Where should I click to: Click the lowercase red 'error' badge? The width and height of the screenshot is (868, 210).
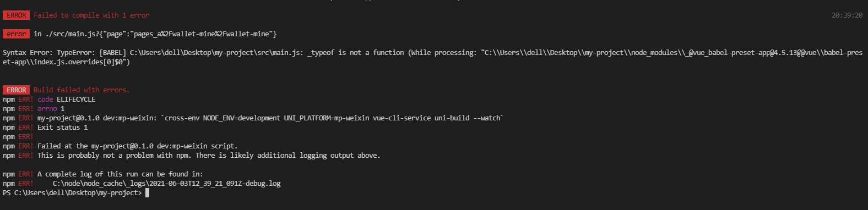[x=16, y=34]
